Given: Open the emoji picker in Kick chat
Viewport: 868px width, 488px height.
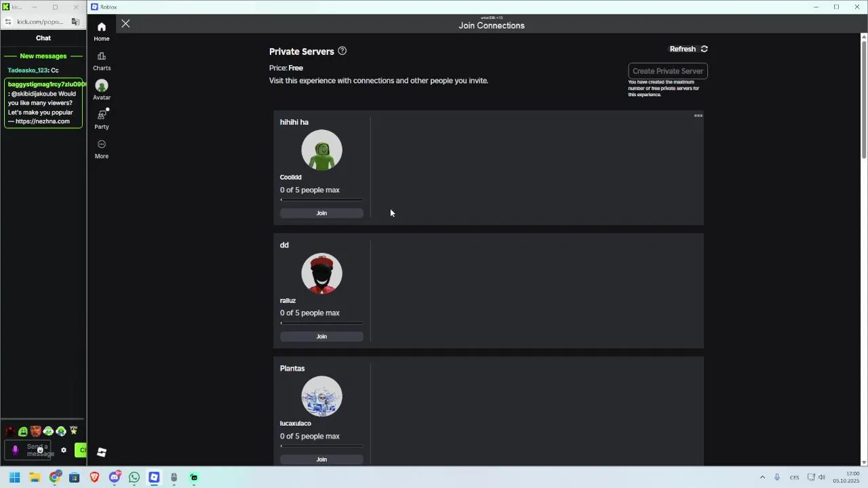Looking at the screenshot, I should (x=40, y=450).
